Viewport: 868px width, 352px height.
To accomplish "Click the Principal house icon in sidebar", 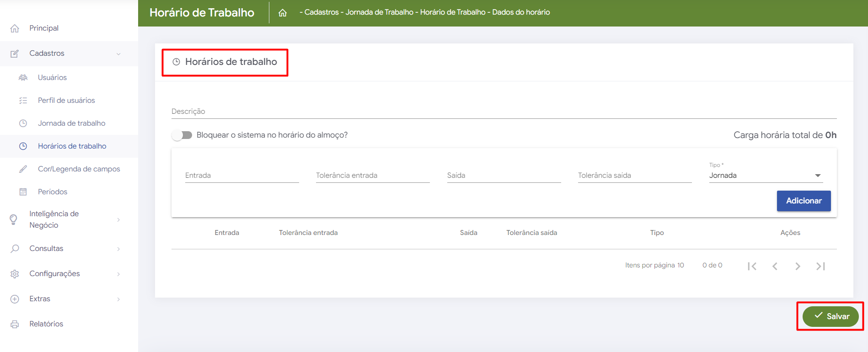I will [x=15, y=28].
